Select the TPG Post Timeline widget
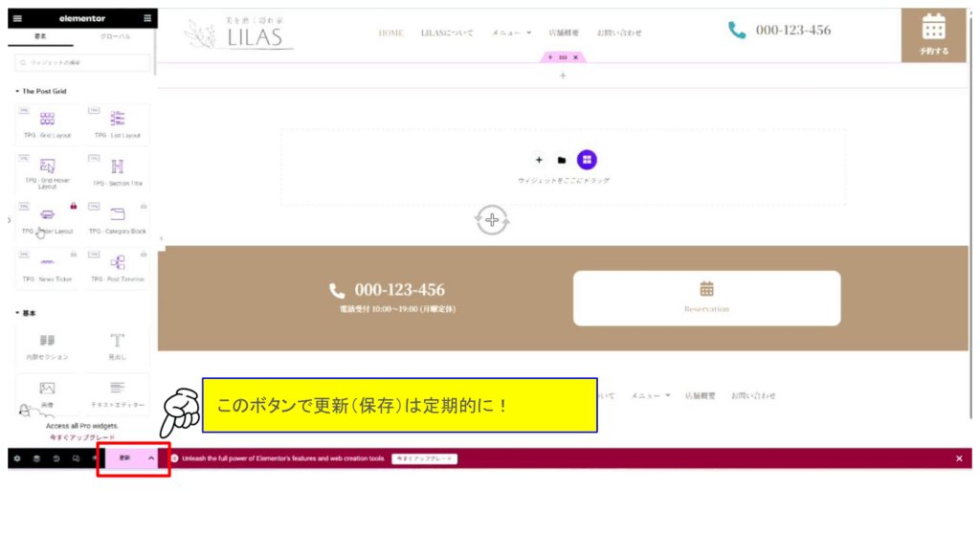Image resolution: width=980 pixels, height=535 pixels. click(118, 268)
